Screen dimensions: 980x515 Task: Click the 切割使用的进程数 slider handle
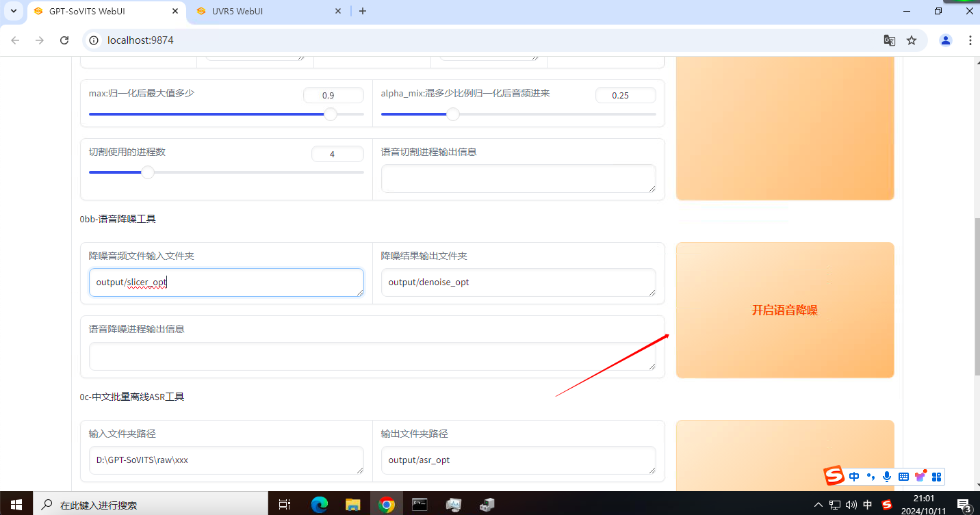[148, 172]
